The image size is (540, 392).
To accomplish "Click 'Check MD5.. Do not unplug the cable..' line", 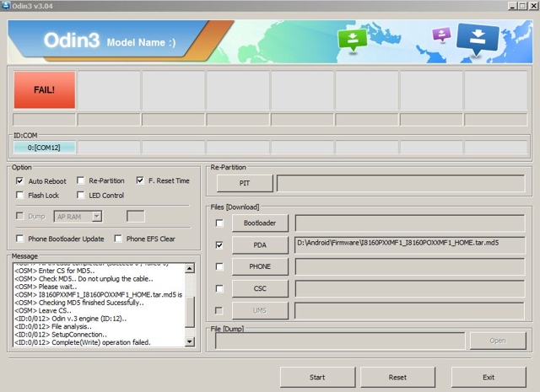I will click(84, 279).
